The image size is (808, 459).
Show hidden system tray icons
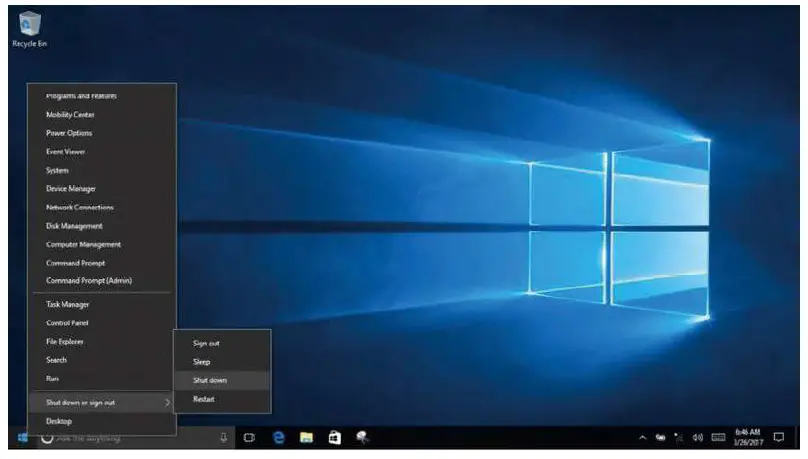click(643, 438)
